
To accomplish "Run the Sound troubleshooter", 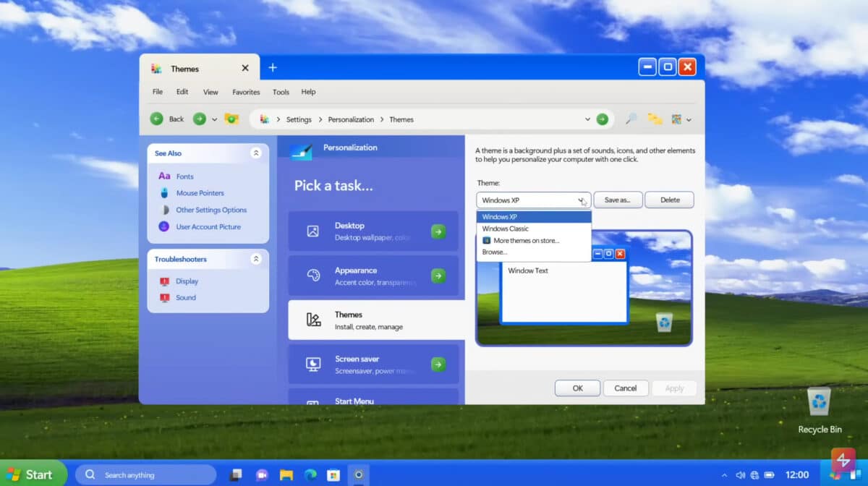I will click(184, 297).
